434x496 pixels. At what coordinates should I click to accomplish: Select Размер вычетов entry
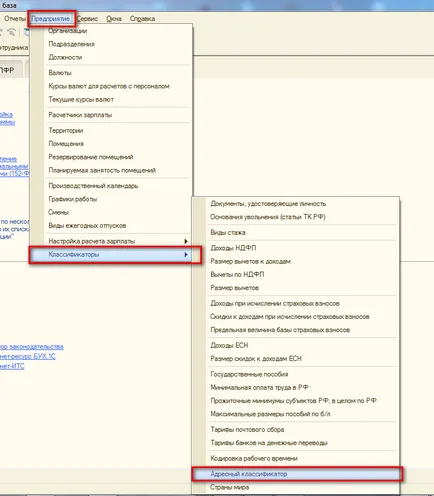tap(234, 288)
